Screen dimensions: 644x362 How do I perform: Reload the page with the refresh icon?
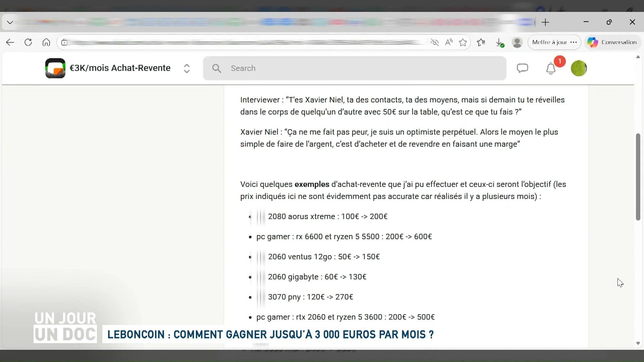click(x=28, y=42)
